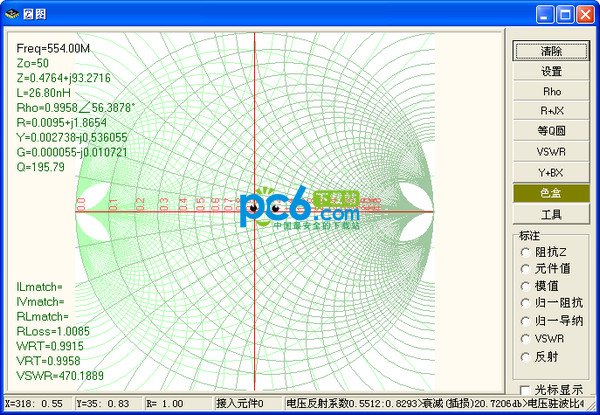600x415 pixels.
Task: Click the Rho=0.9958∠56.3878° text
Action: click(x=75, y=108)
